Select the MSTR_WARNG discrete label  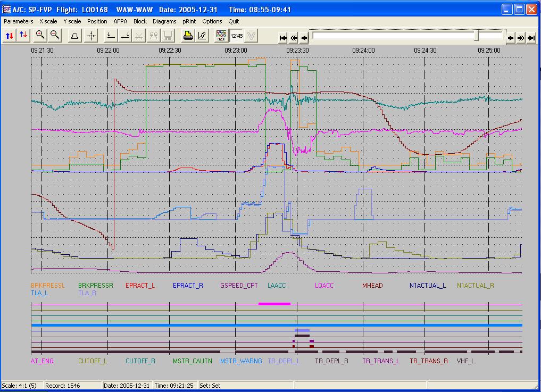[241, 361]
